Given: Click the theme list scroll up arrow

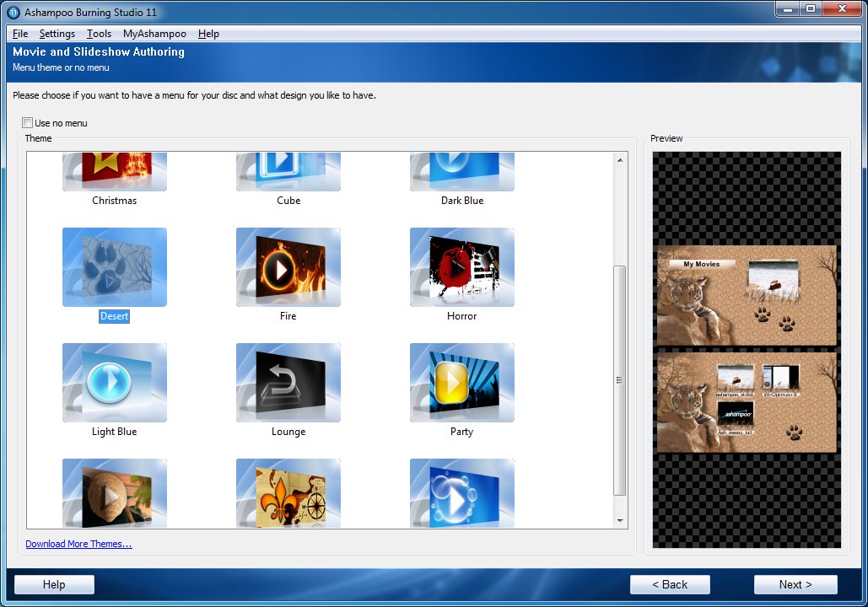Looking at the screenshot, I should [x=620, y=160].
